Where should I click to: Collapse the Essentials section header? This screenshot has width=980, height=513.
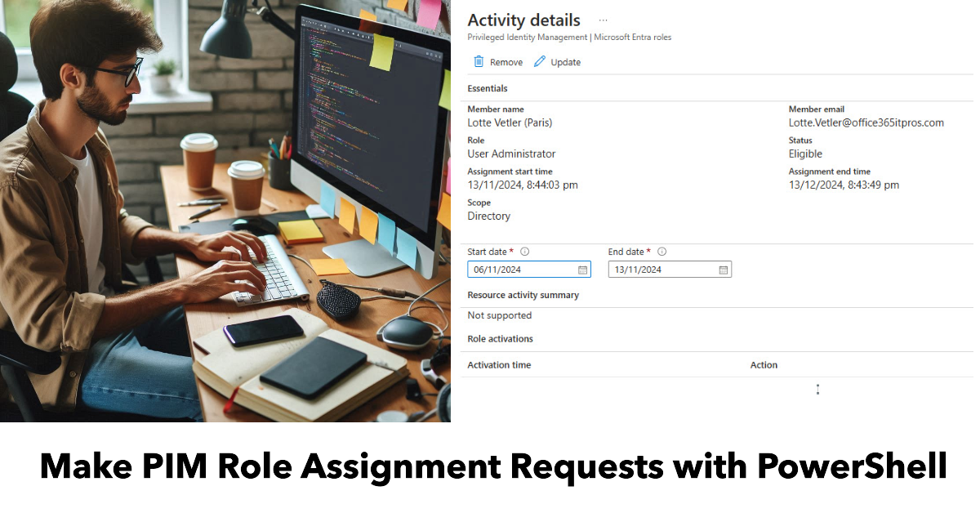(488, 88)
